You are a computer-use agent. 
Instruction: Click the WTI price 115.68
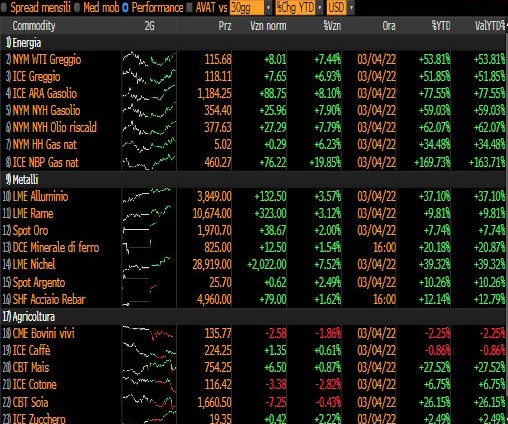tap(218, 59)
